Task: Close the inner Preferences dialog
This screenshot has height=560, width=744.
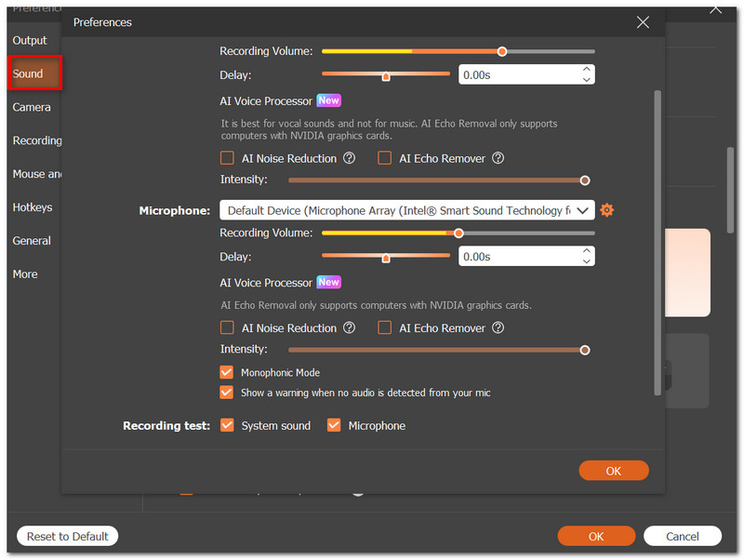Action: click(643, 21)
